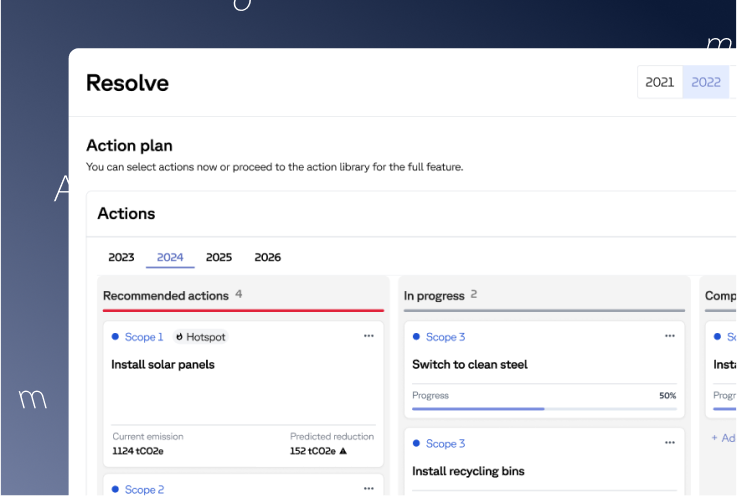
Task: Open the ellipsis menu on Install recycling bins card
Action: pos(670,443)
